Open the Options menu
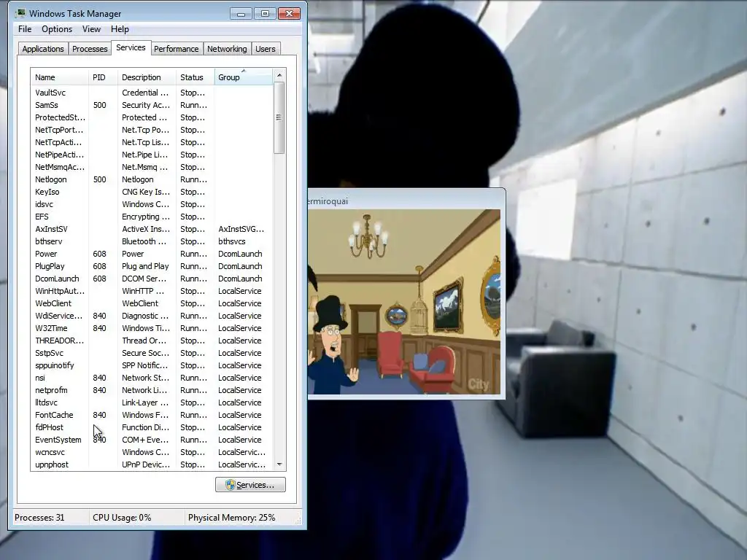 (57, 29)
